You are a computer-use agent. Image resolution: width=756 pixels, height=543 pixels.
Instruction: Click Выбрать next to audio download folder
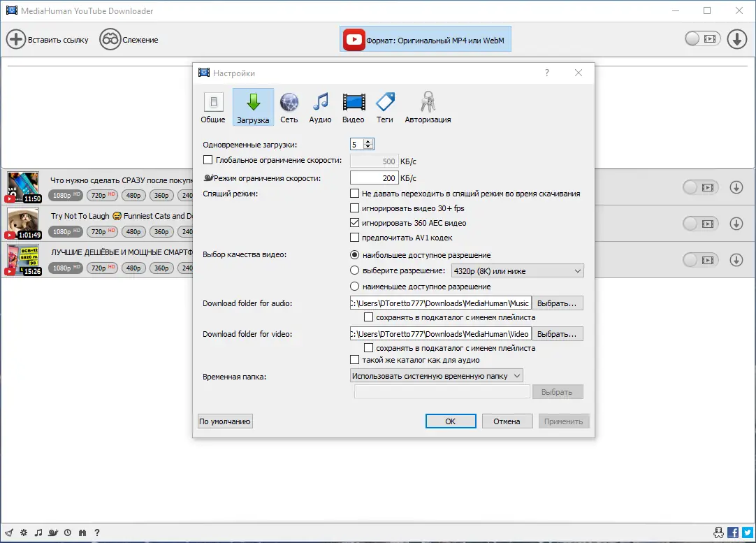[559, 303]
